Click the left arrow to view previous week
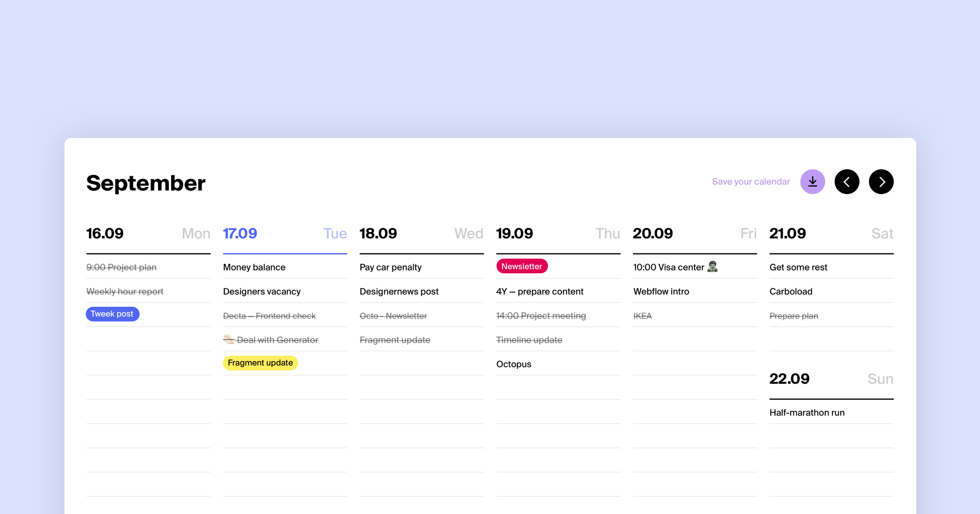The image size is (980, 514). (847, 182)
